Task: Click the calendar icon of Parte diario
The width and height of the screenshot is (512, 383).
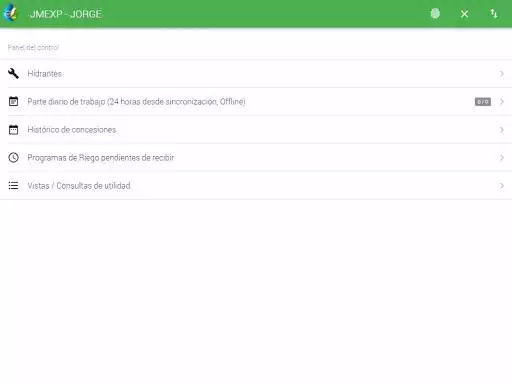Action: click(13, 101)
